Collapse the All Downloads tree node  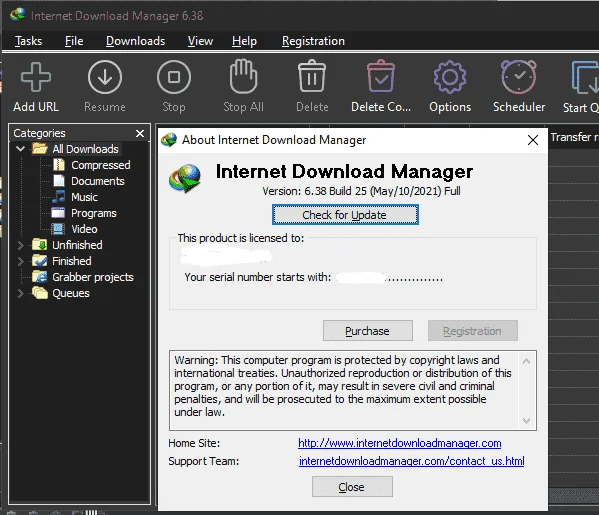[x=21, y=149]
